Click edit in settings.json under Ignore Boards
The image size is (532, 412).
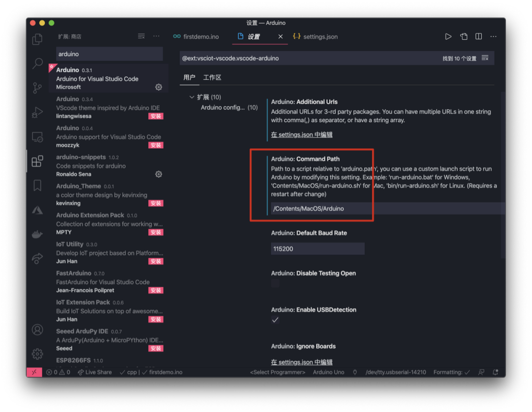(301, 362)
